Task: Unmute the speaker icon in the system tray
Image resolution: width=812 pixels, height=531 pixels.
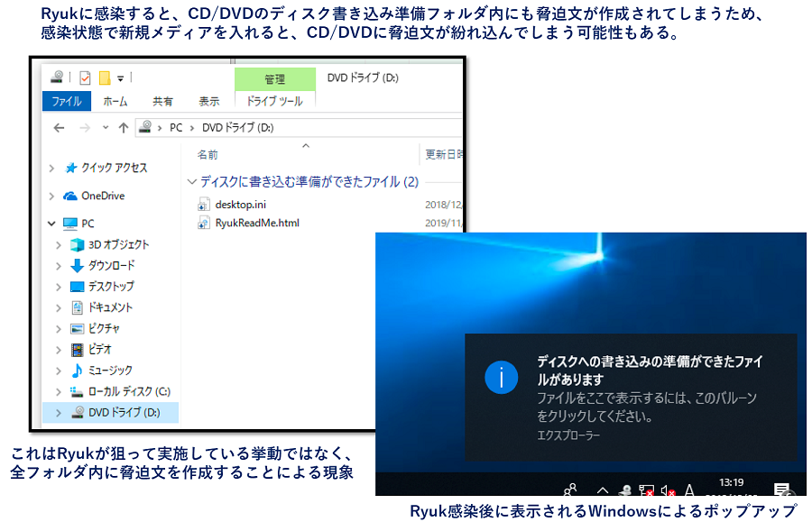Action: [667, 490]
